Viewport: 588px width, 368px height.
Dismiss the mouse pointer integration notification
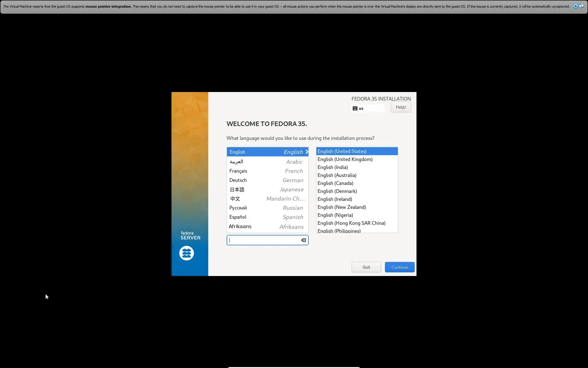pyautogui.click(x=575, y=6)
